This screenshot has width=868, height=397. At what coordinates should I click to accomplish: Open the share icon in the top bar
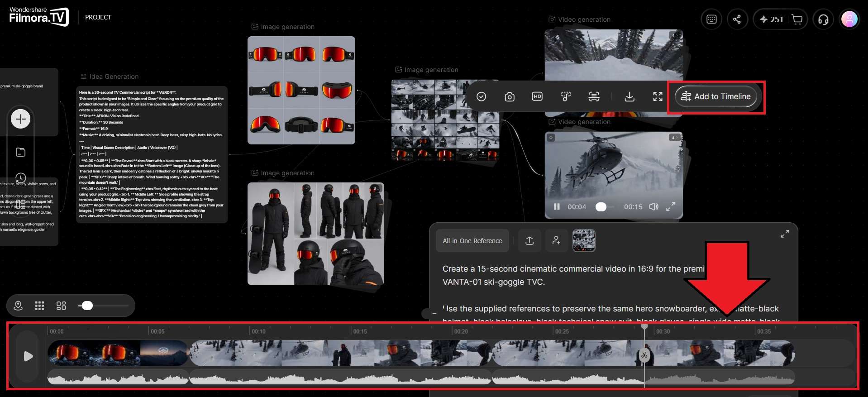coord(737,19)
